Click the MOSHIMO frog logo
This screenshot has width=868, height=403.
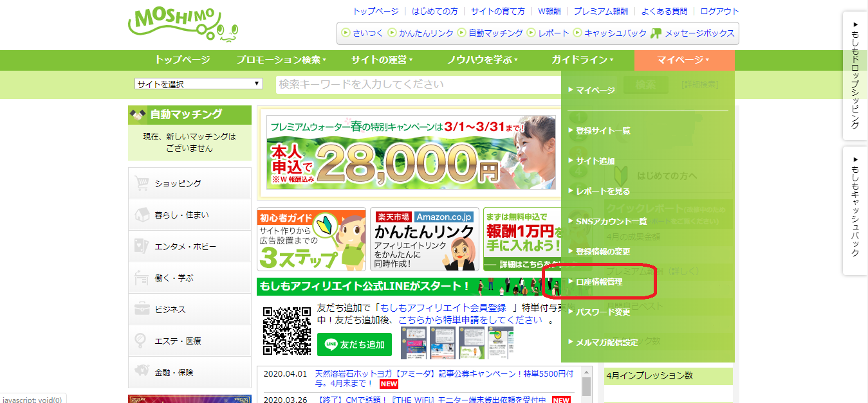pos(184,26)
